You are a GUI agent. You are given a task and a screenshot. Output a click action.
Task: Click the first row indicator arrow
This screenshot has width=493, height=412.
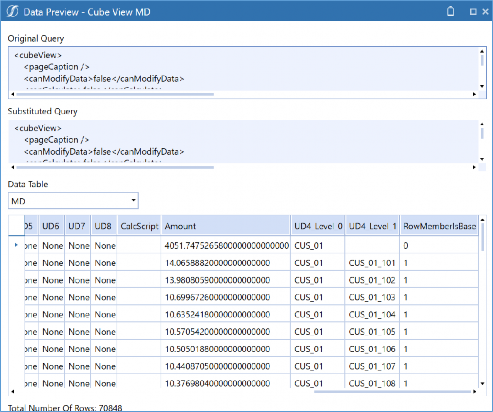pos(16,245)
